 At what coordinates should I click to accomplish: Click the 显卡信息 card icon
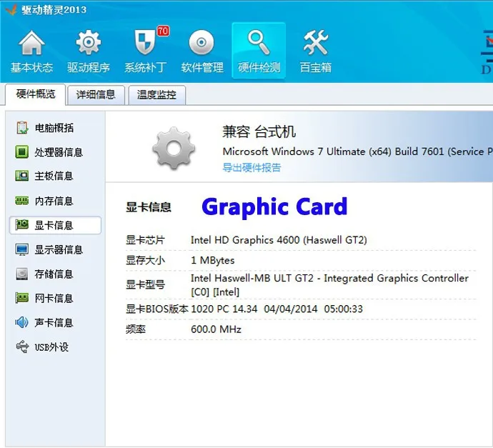coord(22,225)
